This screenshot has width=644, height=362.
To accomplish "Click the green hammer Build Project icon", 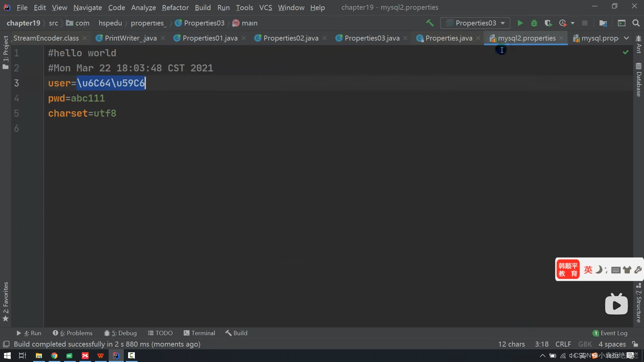I will click(x=430, y=23).
